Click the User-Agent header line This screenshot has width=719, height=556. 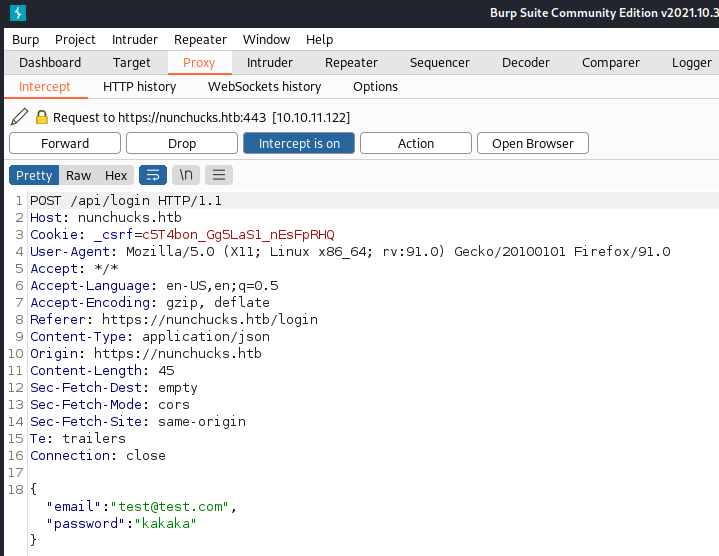350,252
